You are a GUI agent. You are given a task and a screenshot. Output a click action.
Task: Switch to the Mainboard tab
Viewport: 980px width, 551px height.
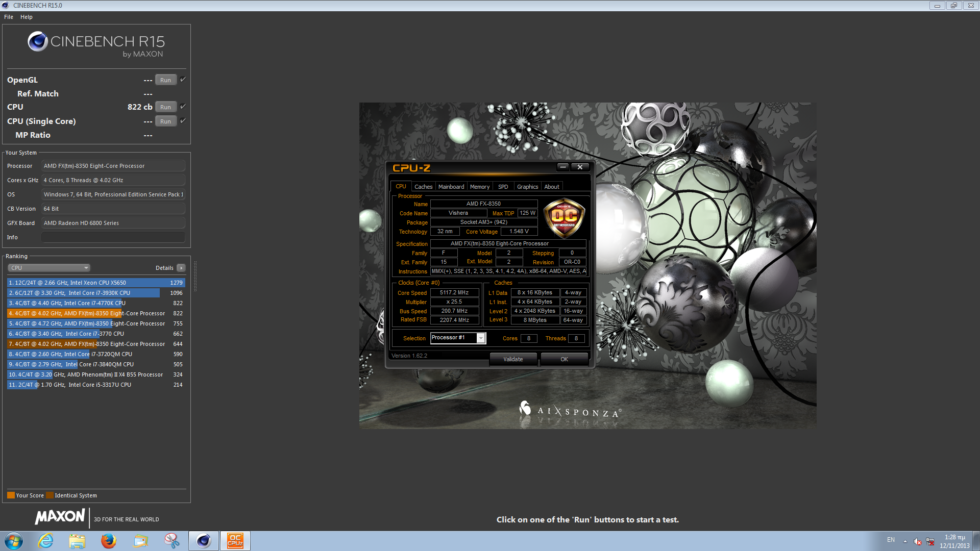click(x=451, y=187)
